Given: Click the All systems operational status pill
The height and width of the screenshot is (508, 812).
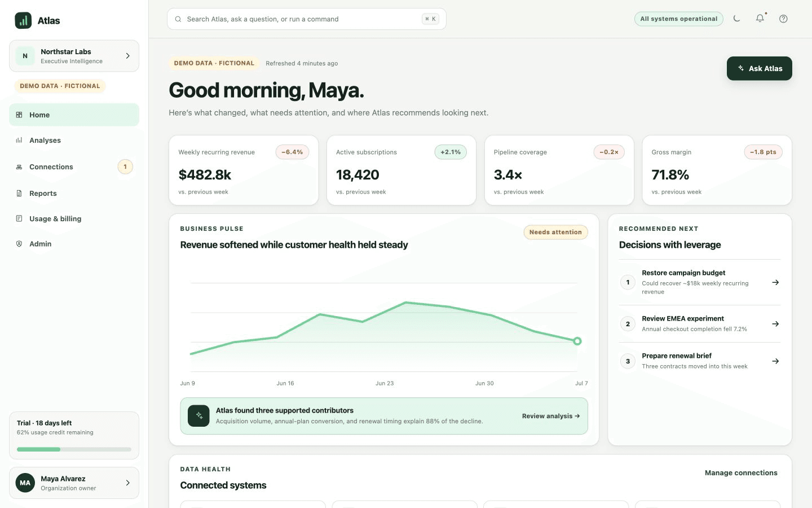Looking at the screenshot, I should tap(678, 19).
